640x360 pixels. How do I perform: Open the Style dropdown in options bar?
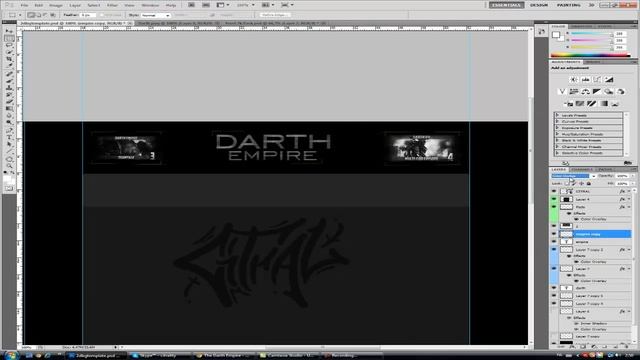coord(156,15)
